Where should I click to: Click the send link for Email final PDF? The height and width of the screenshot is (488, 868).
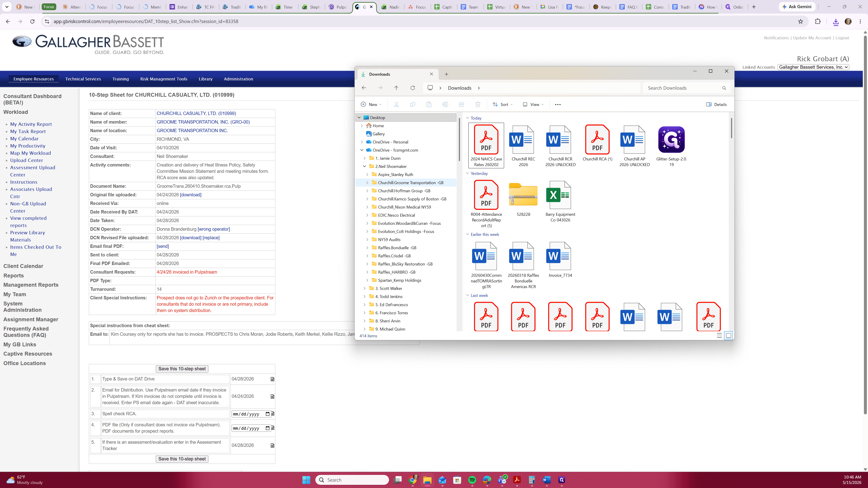pos(163,246)
